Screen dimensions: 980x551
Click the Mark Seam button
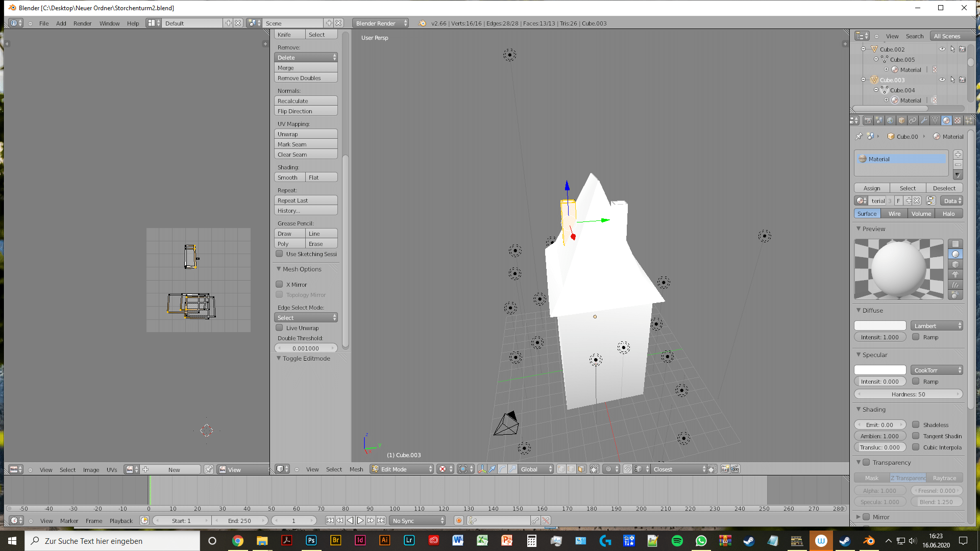(306, 144)
